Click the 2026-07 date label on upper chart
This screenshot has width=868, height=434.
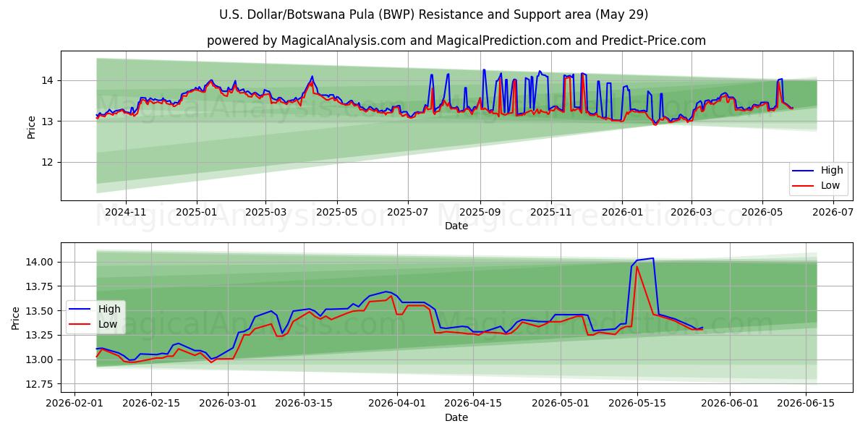coord(833,213)
